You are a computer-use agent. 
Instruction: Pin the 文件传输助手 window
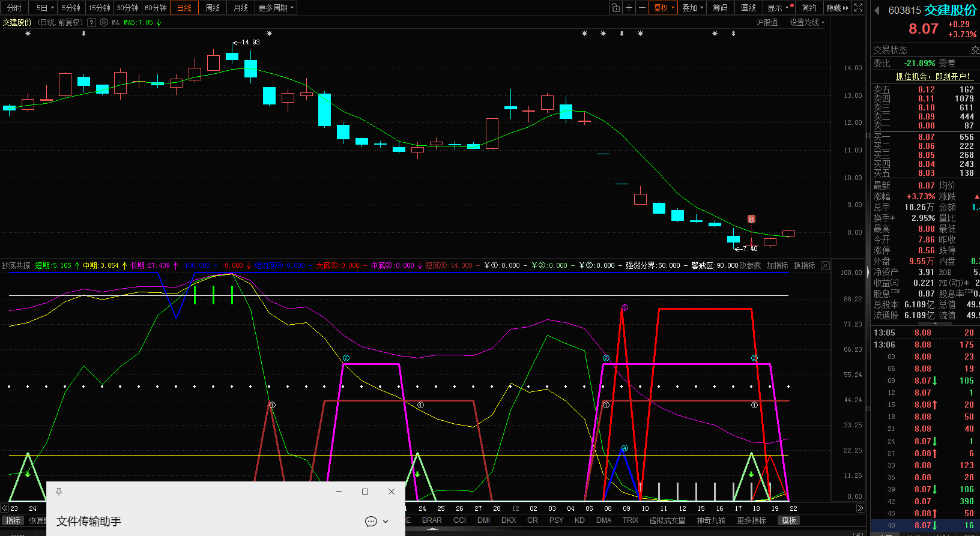coord(59,492)
